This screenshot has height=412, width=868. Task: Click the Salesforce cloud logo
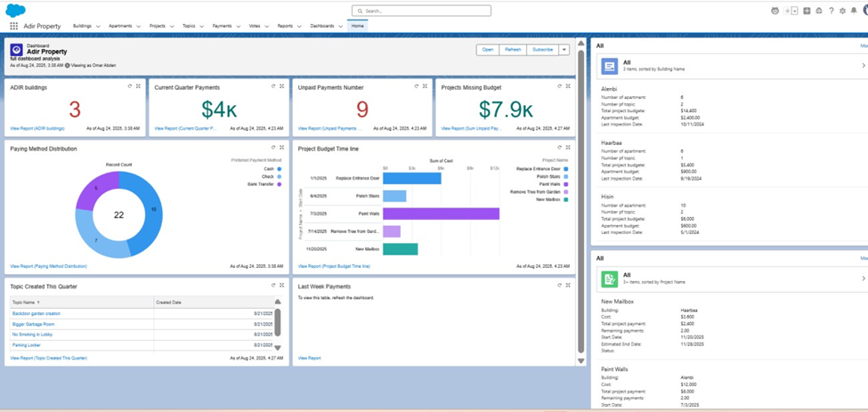(15, 11)
